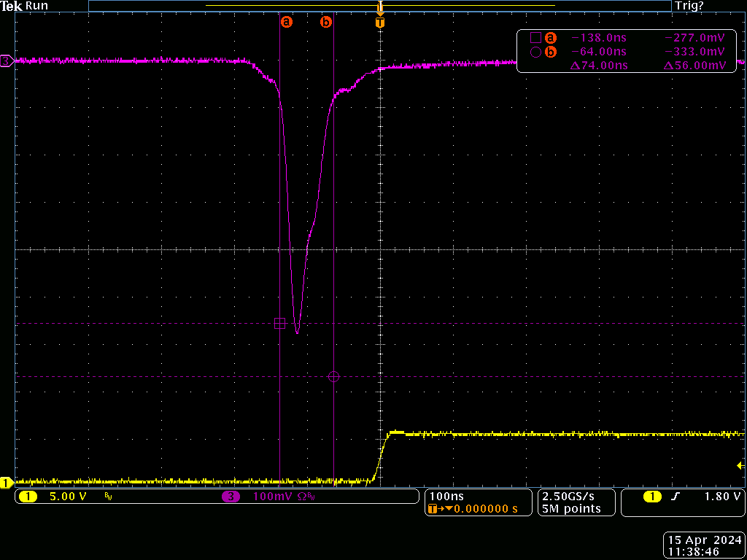Click the channel 1 badge in readout
Viewport: 747px width, 560px height.
[x=28, y=497]
